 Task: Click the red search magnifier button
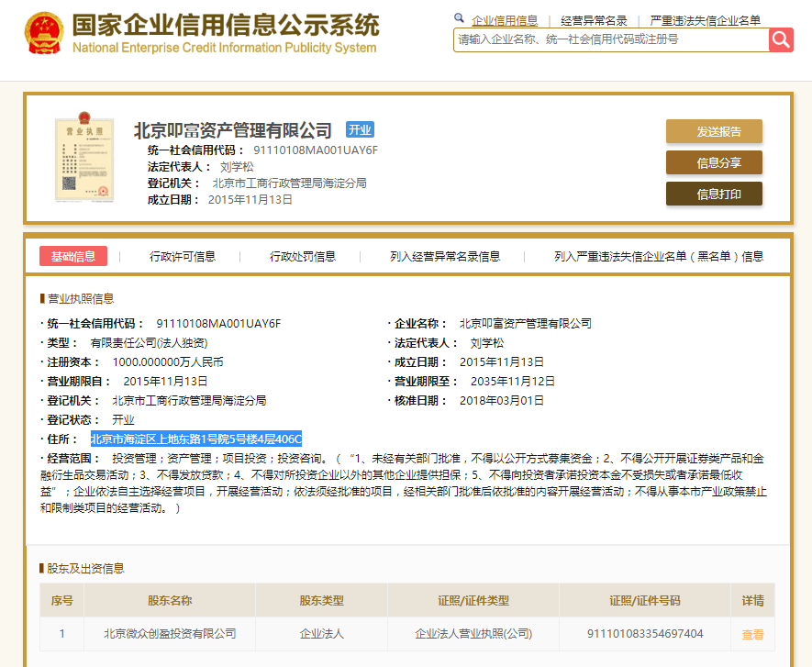pos(780,39)
